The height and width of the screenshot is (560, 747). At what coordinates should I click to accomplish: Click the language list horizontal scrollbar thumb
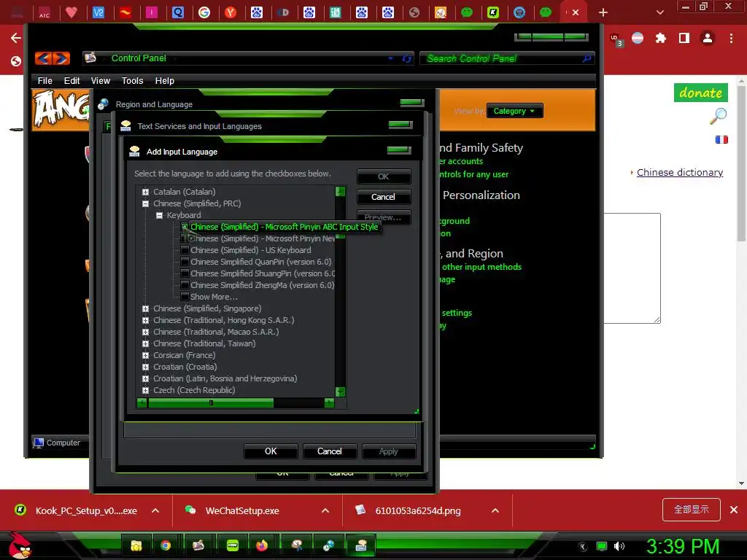click(x=211, y=402)
